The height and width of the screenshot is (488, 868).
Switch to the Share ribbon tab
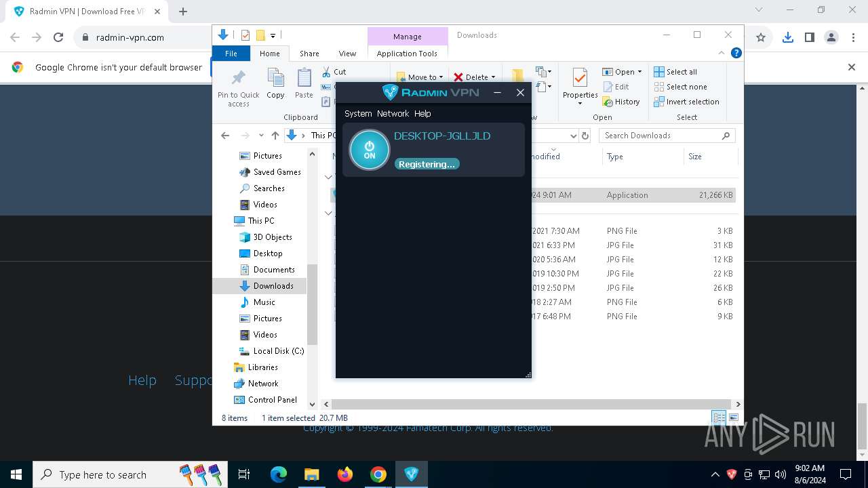[x=309, y=54]
